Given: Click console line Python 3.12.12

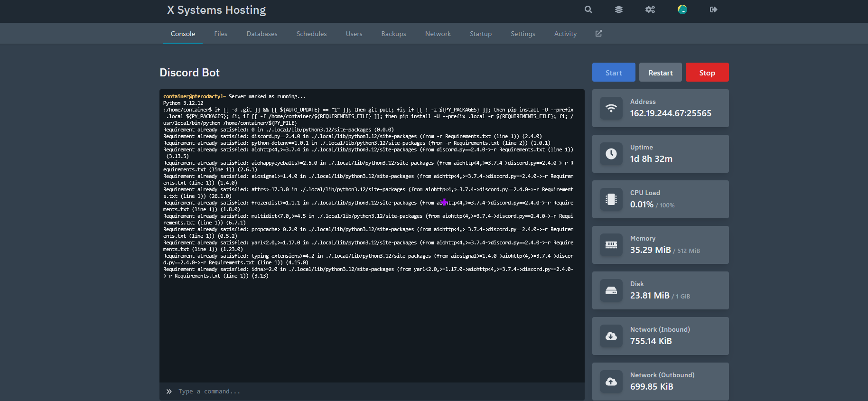Looking at the screenshot, I should point(183,103).
